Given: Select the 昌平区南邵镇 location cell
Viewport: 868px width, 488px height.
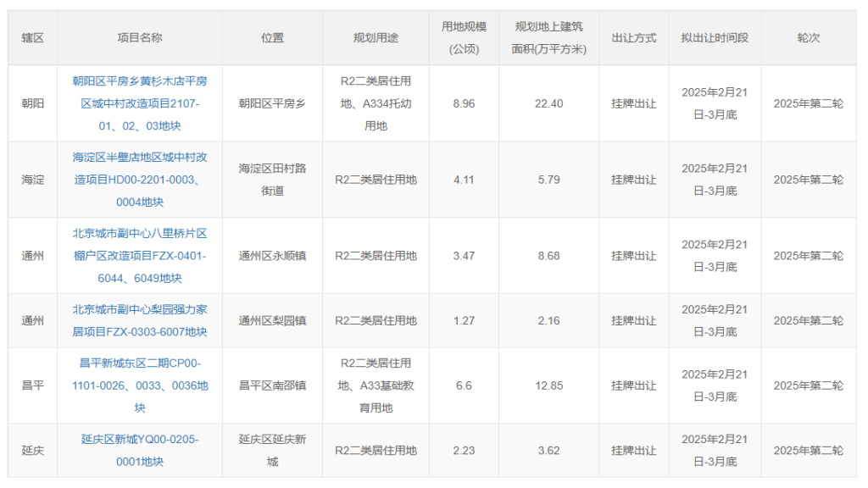Looking at the screenshot, I should 272,385.
